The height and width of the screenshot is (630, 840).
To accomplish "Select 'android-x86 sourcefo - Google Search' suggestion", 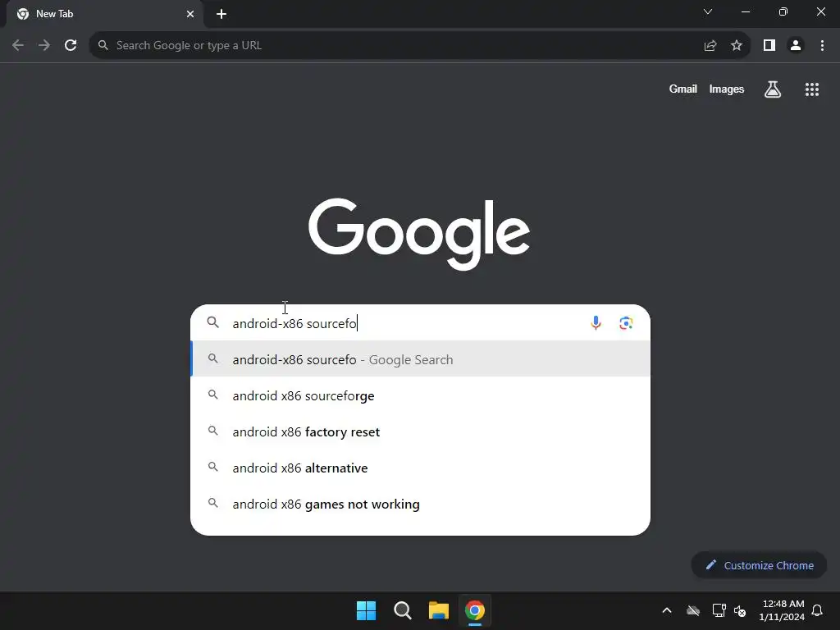I will coord(421,359).
